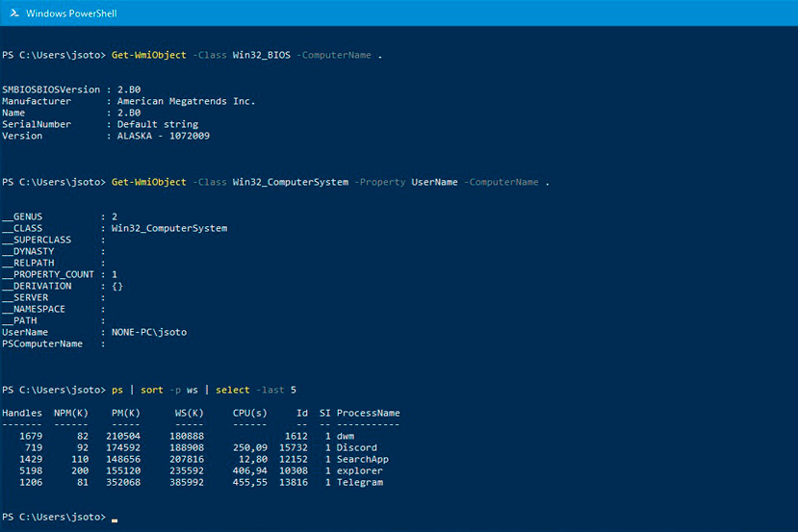Click the SearchApp process name

click(362, 459)
